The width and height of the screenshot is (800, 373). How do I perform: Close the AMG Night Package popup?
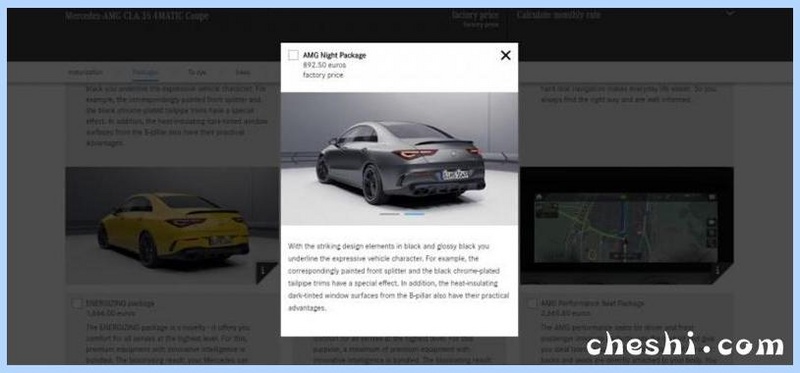tap(506, 55)
